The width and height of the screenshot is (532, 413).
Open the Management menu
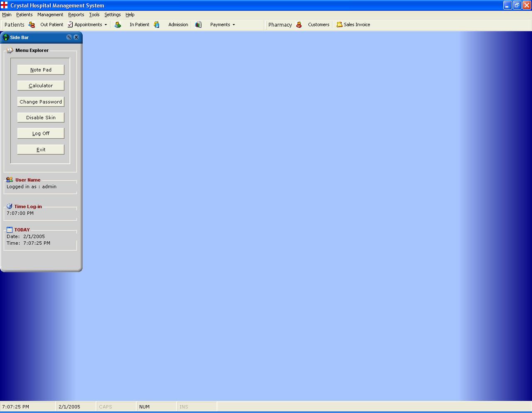(x=50, y=15)
